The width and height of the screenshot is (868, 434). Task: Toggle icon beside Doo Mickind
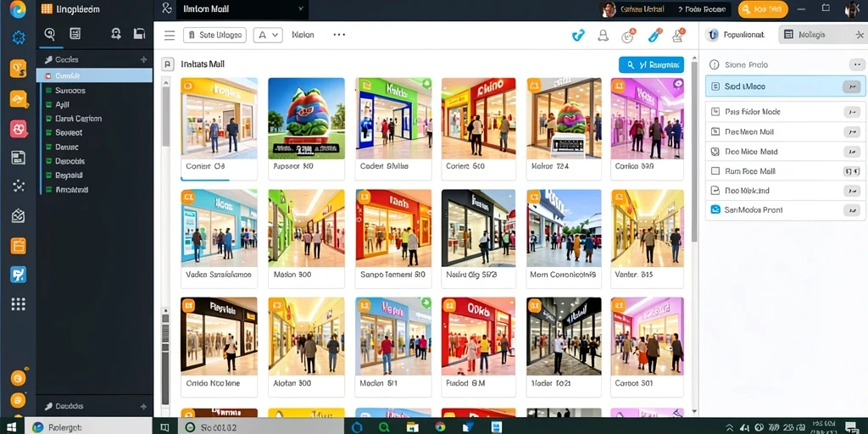point(715,191)
